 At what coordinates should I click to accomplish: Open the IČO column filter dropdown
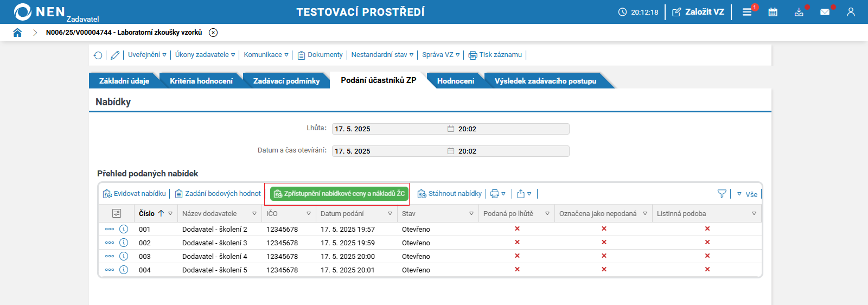pos(309,214)
